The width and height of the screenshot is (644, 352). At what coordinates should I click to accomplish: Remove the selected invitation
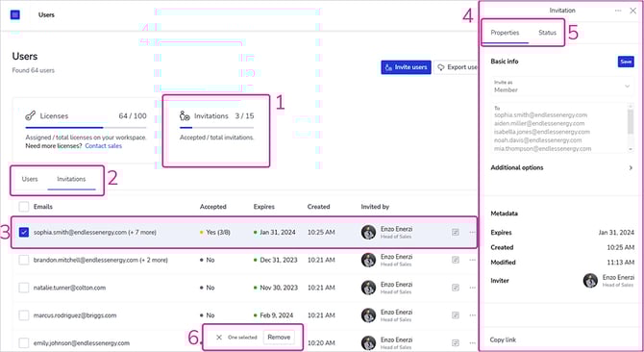tap(279, 338)
